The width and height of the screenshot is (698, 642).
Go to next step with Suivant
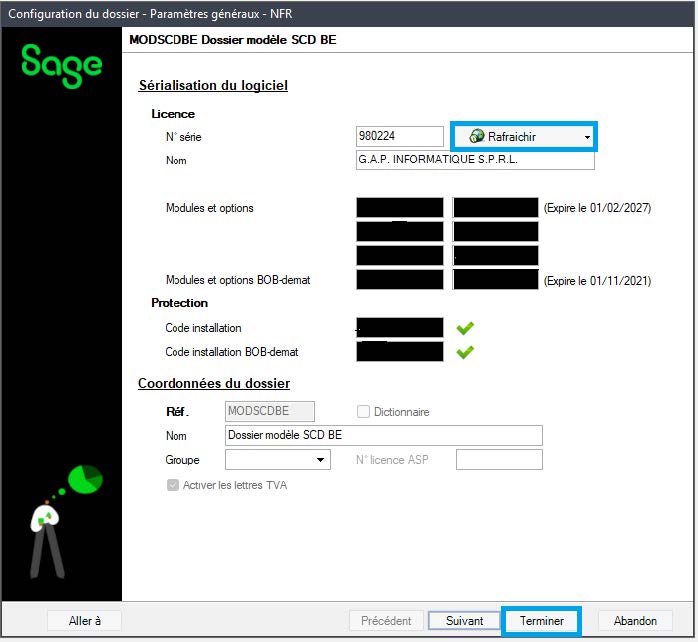pos(464,621)
